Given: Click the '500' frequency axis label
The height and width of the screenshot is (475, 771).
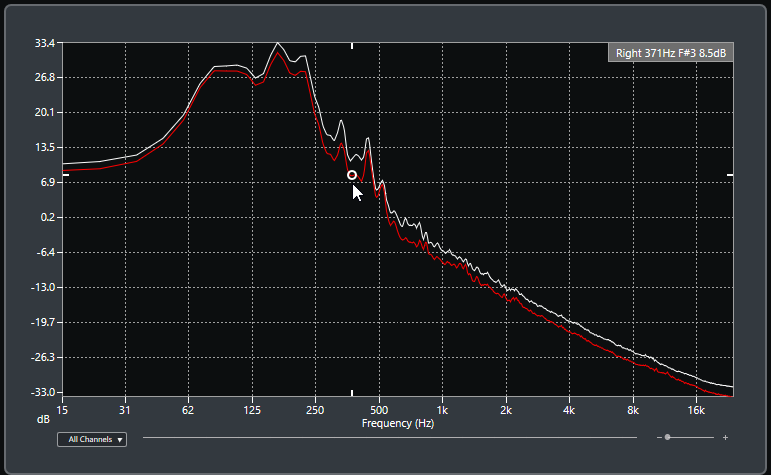Looking at the screenshot, I should pos(379,410).
